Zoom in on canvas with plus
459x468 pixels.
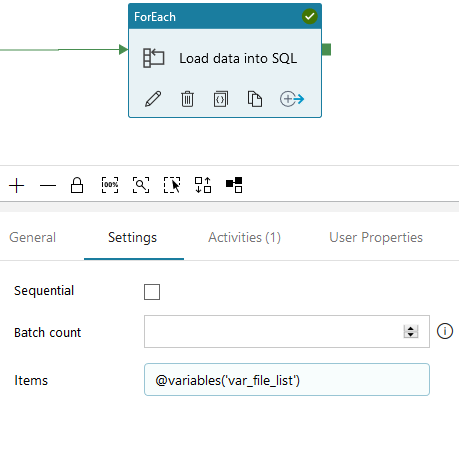[x=17, y=185]
